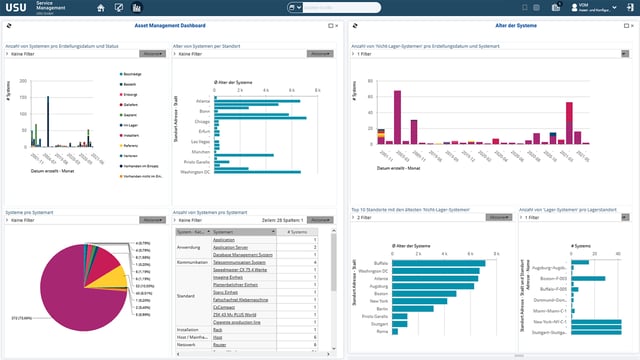Screen dimensions: 640x360
Task: Open the search type selector icon
Action: 294,7
